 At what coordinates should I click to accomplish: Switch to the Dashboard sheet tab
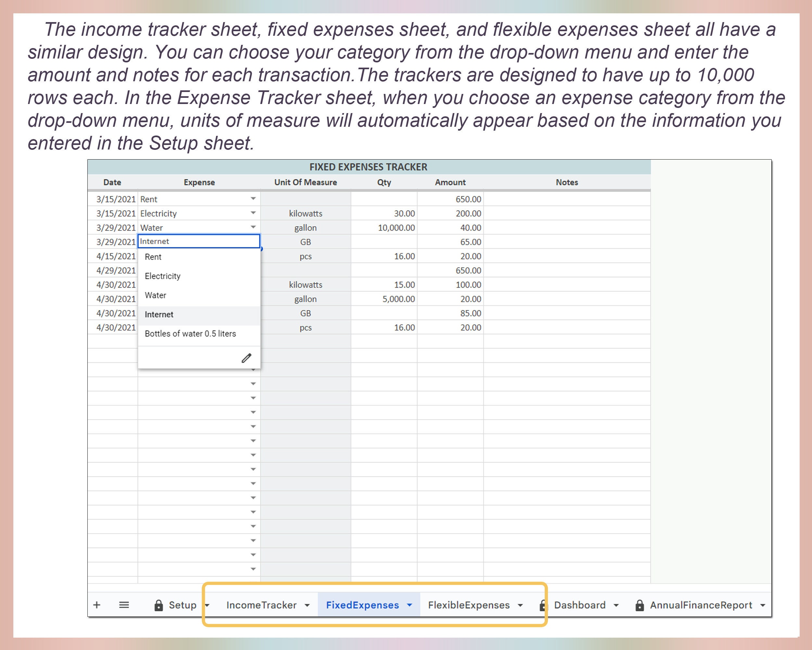(580, 605)
